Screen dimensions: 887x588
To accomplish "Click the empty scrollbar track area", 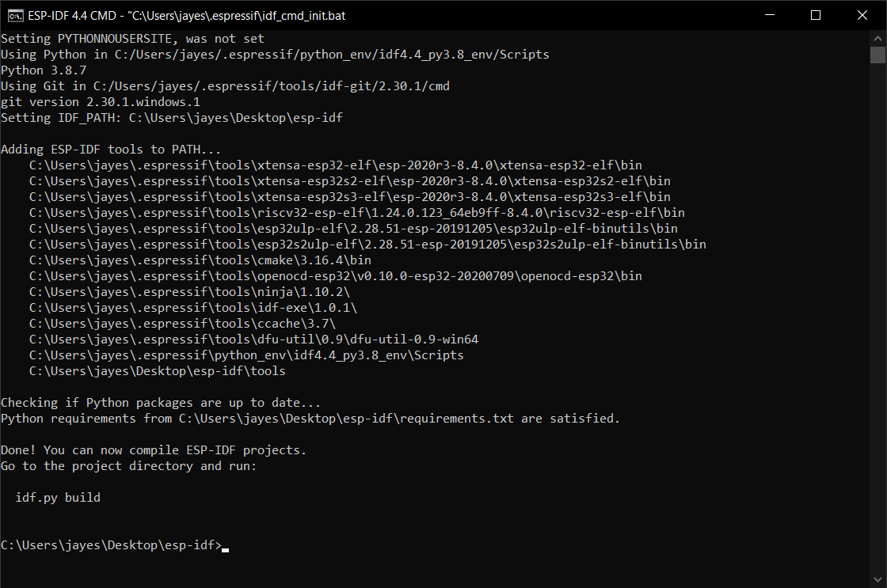I will click(879, 317).
